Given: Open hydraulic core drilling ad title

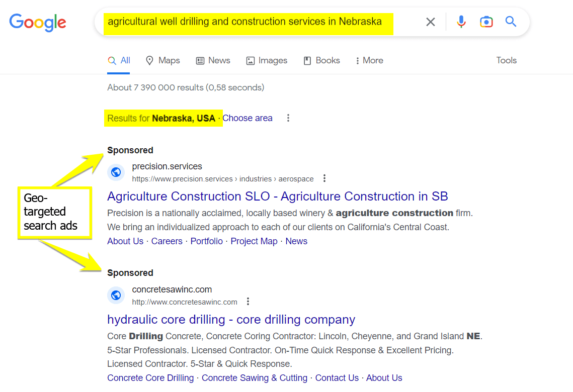Looking at the screenshot, I should pyautogui.click(x=231, y=320).
